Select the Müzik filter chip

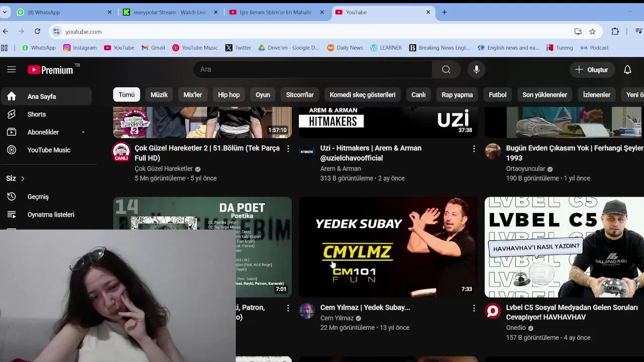tap(159, 95)
